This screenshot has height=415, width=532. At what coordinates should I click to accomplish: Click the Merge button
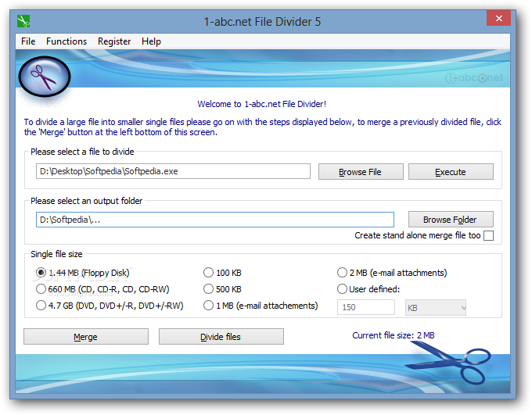(86, 337)
